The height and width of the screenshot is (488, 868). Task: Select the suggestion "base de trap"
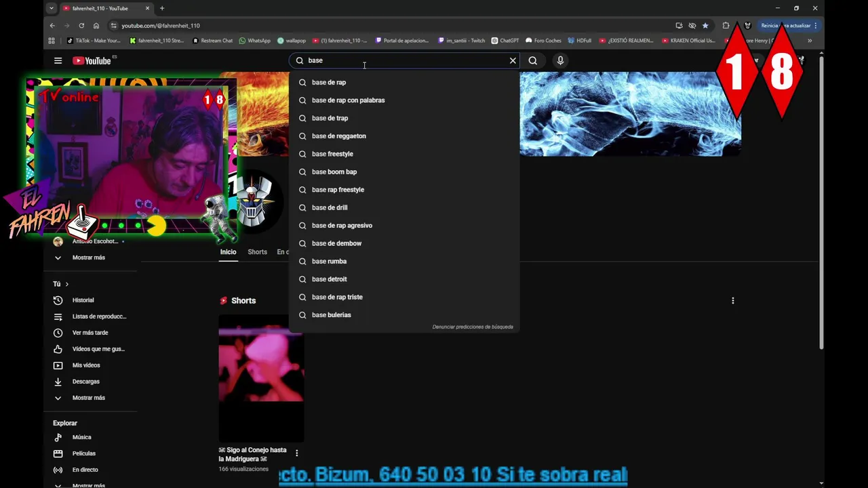404,118
